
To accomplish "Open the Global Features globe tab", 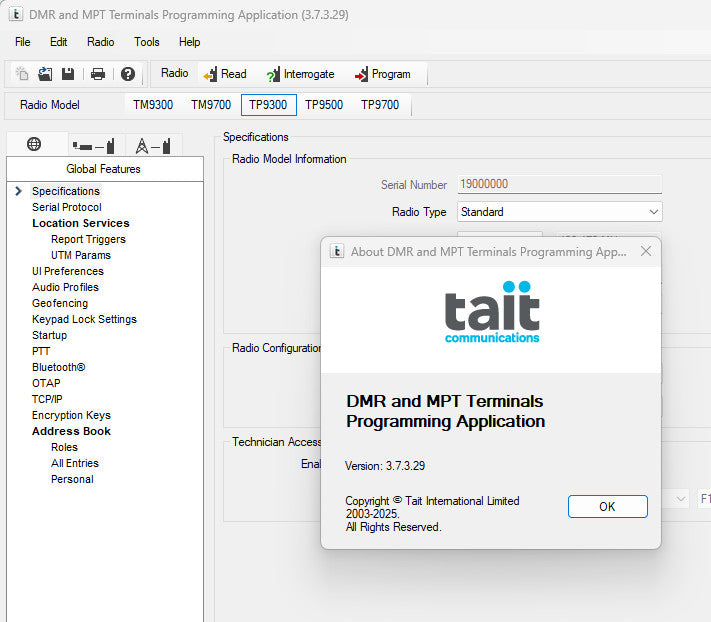I will (x=34, y=144).
